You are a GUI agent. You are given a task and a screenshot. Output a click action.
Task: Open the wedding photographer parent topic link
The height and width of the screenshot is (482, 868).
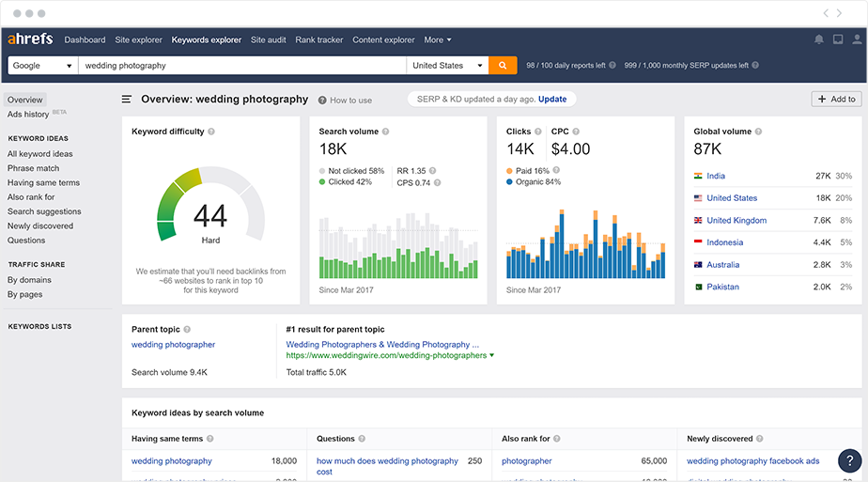pyautogui.click(x=173, y=344)
